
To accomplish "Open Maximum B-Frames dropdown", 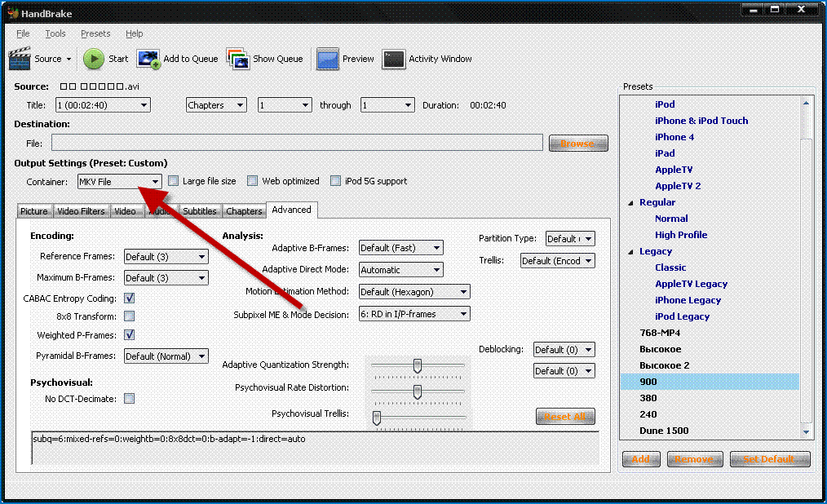I will (x=166, y=278).
